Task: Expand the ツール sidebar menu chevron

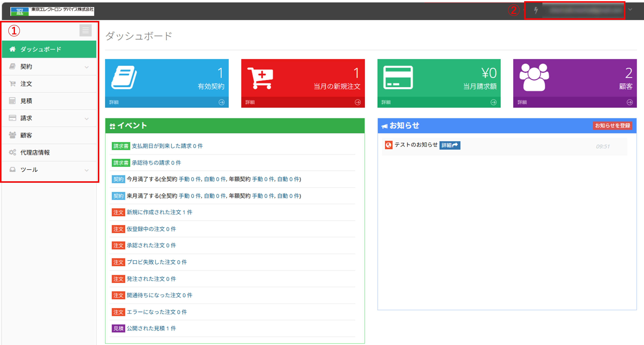Action: pyautogui.click(x=87, y=170)
